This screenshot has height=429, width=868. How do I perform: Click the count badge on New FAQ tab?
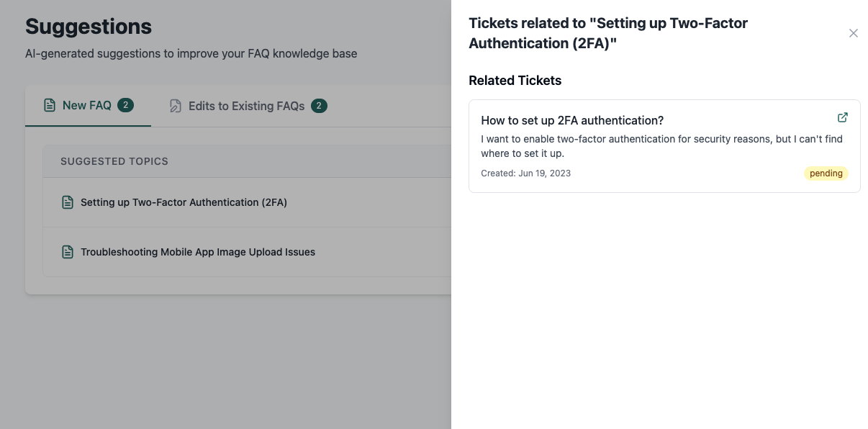(x=125, y=106)
